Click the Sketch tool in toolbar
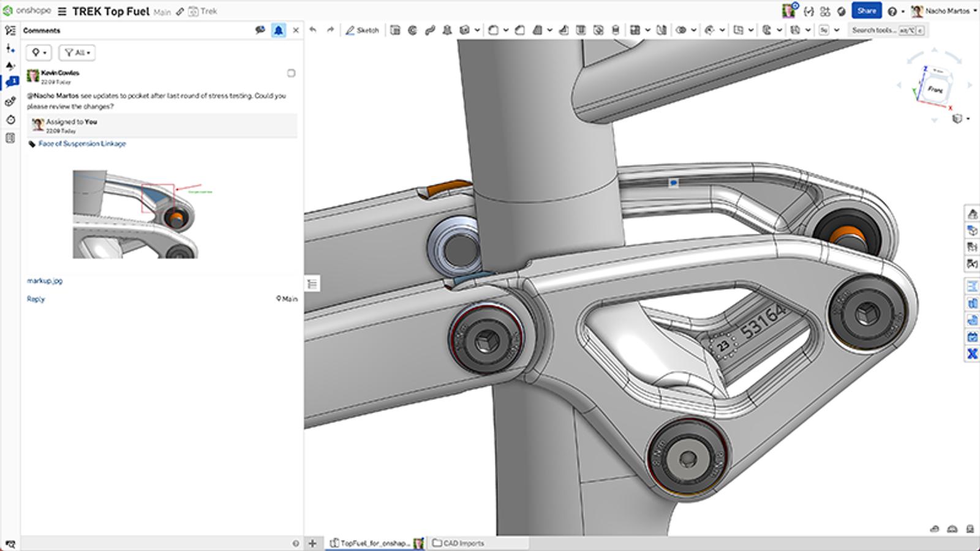The height and width of the screenshot is (551, 980). pyautogui.click(x=362, y=30)
